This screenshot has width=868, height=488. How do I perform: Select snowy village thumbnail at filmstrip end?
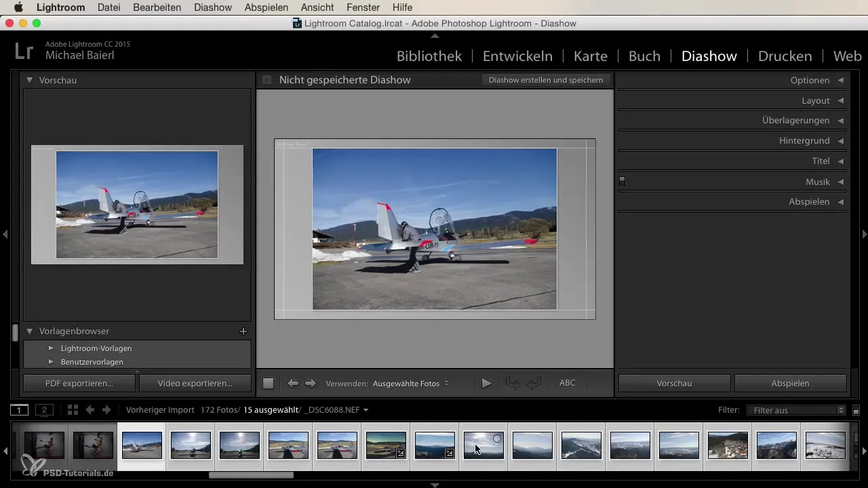coord(825,445)
